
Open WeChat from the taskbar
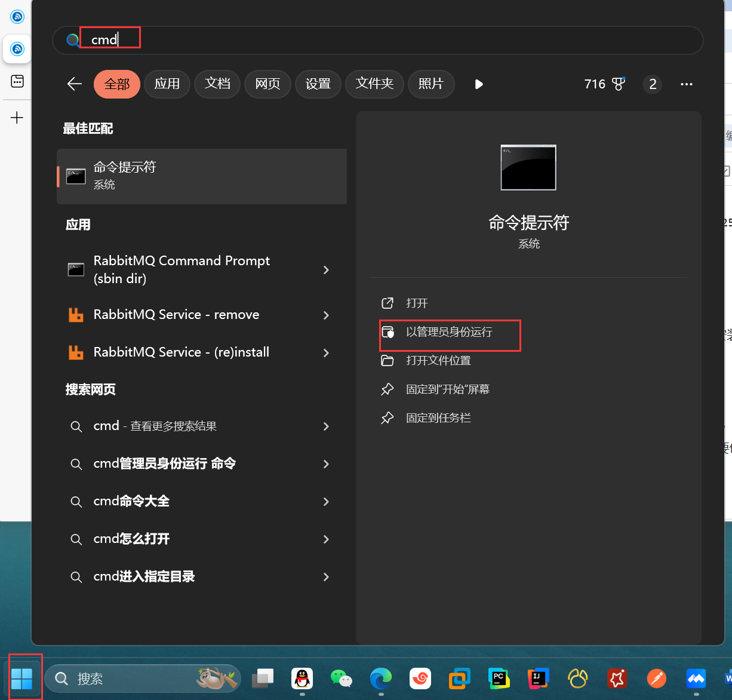click(341, 678)
